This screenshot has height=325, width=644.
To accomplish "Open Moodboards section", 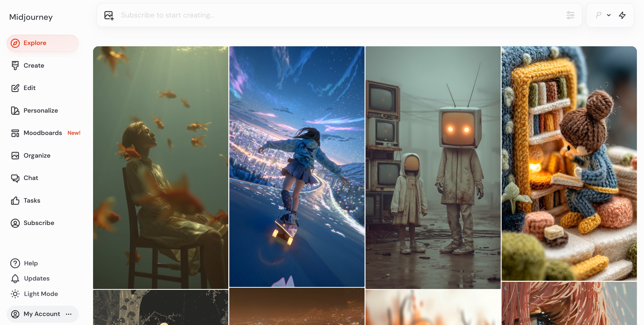I will (x=43, y=133).
